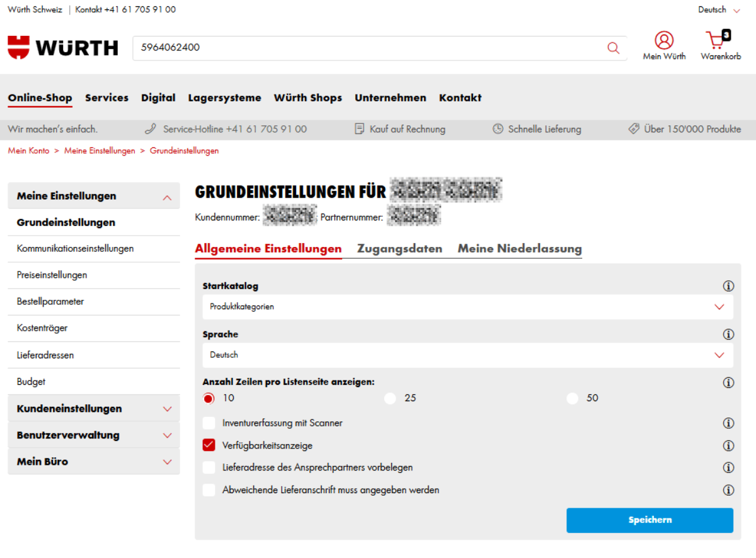Click Kontakt +41 61 705 91 00
This screenshot has width=756, height=558.
[125, 9]
